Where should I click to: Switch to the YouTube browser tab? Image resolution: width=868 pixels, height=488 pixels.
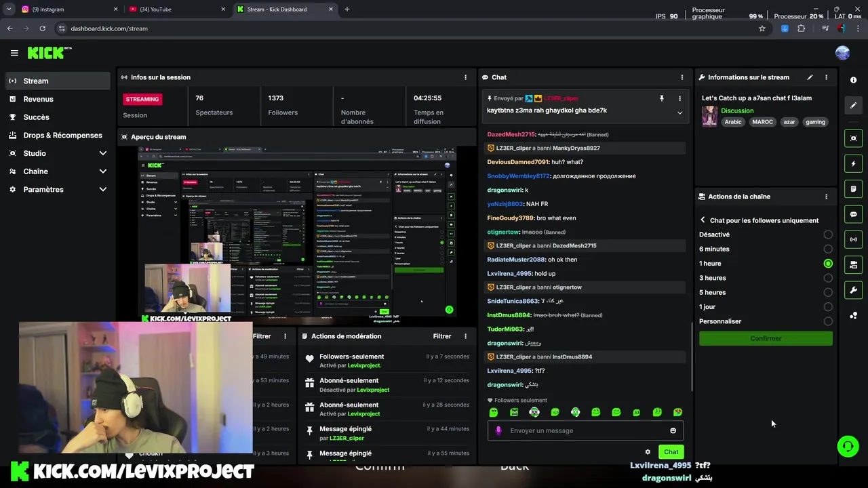point(176,9)
